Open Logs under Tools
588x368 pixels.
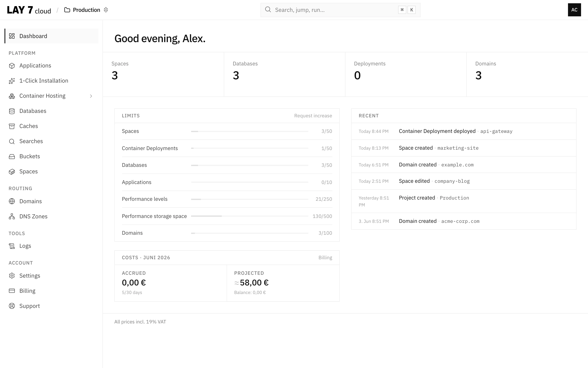[51, 246]
